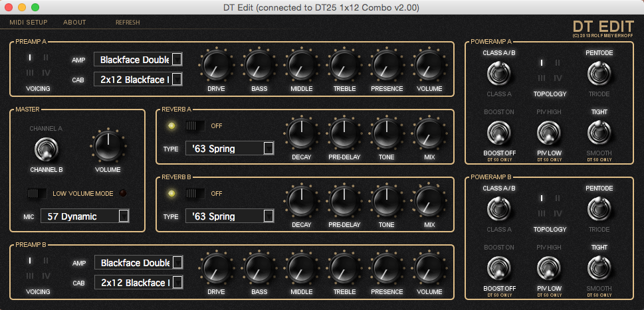This screenshot has height=310, width=644.
Task: Select topology IV in Poweramp B
Action: pyautogui.click(x=558, y=214)
